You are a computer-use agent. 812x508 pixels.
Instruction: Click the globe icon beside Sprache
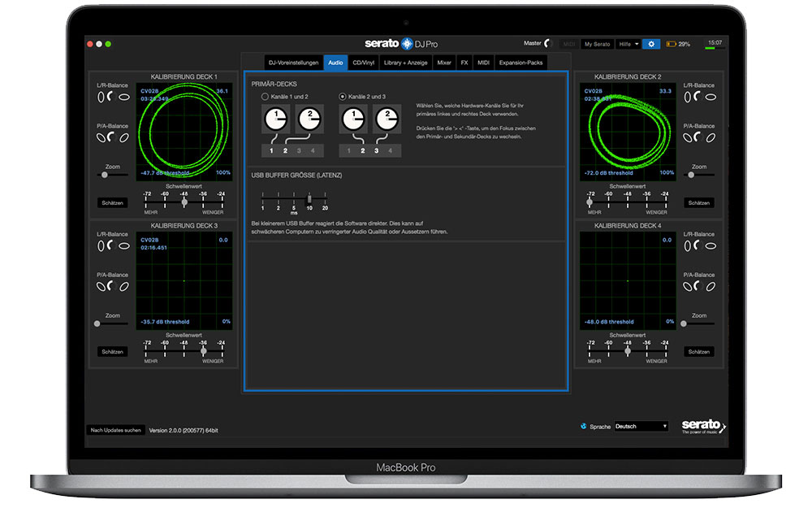coord(584,426)
